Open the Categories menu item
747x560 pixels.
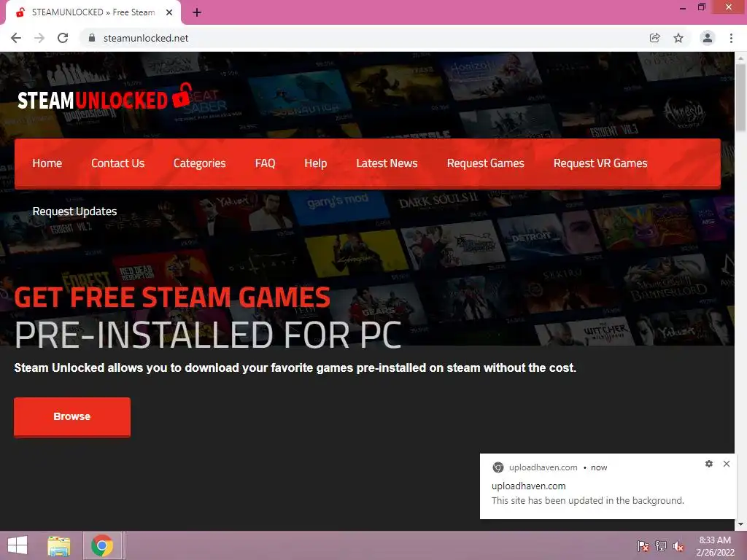point(200,163)
